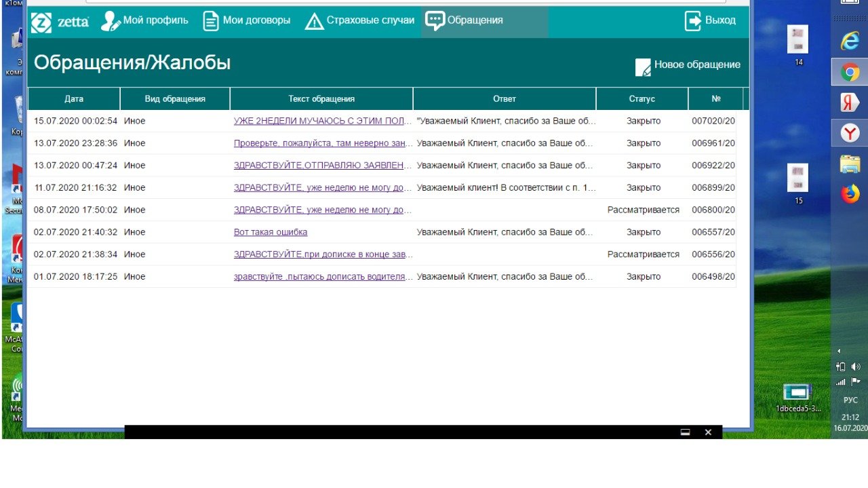Open link ЗДРАВСТВУЙТЕ,при дописке в конце
Screen dimensions: 868x488
[x=323, y=255]
